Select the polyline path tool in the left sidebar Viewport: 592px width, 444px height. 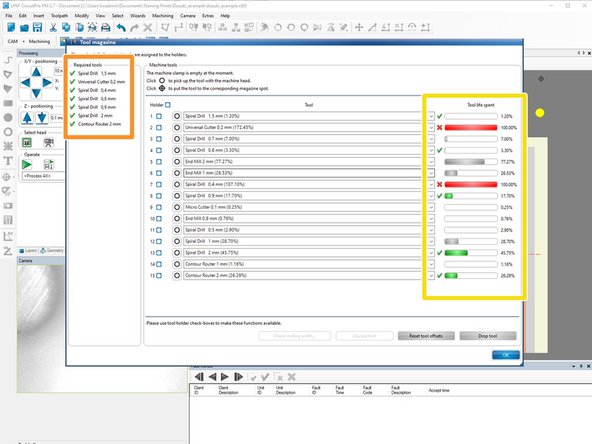(8, 60)
